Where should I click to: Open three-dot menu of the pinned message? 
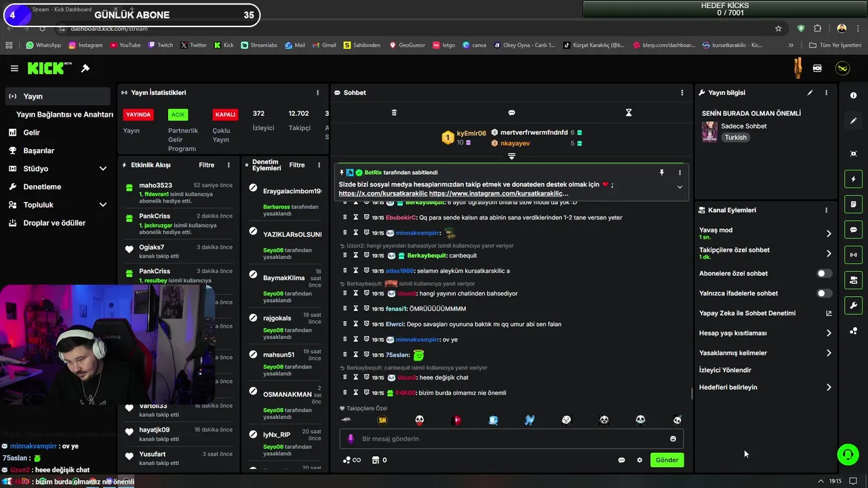[679, 173]
